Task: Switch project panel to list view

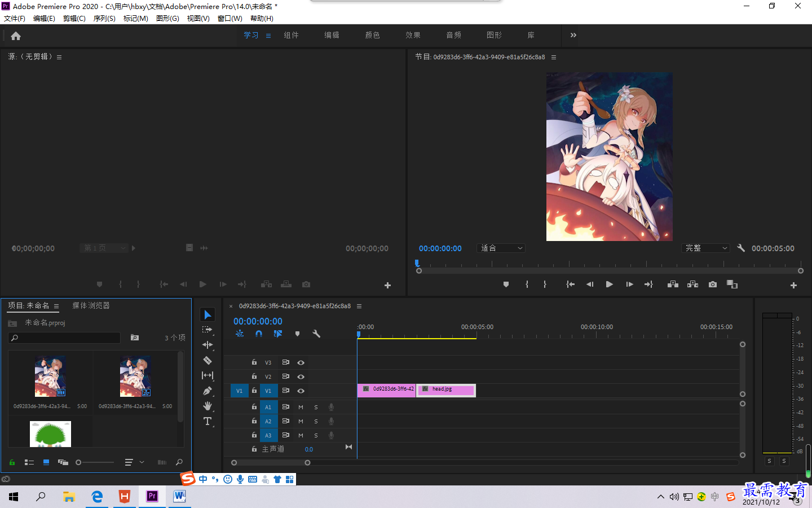Action: tap(29, 462)
